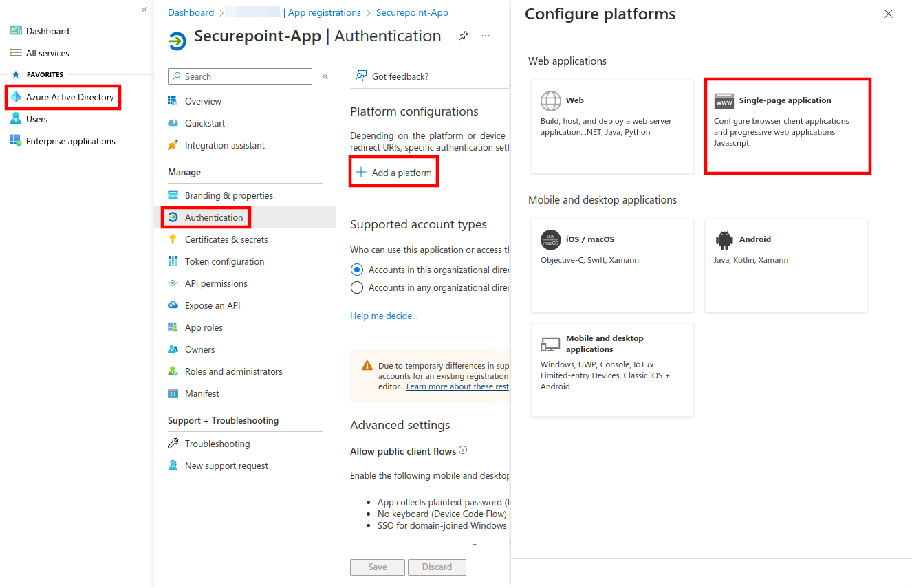This screenshot has height=588, width=912.
Task: Click the All services text in the sidebar
Action: coord(47,53)
